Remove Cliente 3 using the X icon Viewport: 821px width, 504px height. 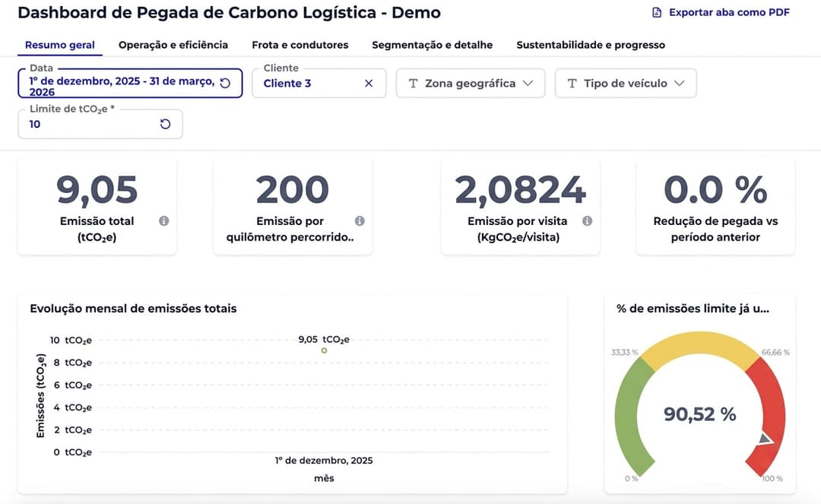369,83
